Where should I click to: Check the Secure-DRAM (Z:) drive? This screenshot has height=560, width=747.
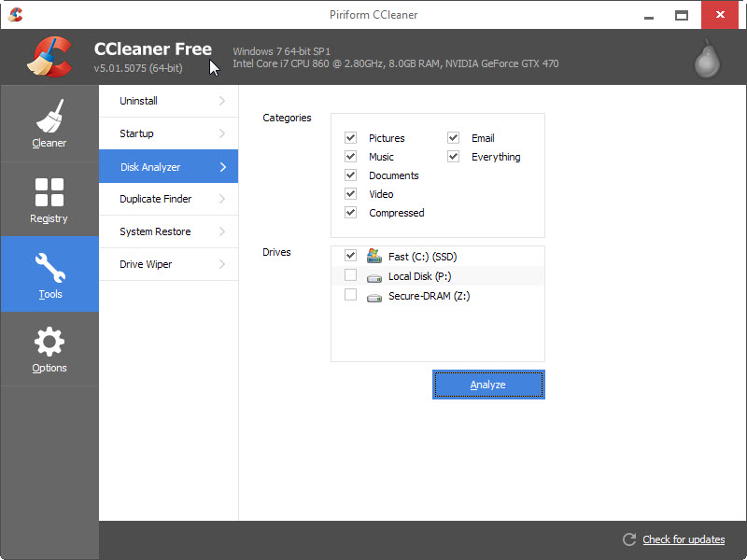pyautogui.click(x=351, y=295)
